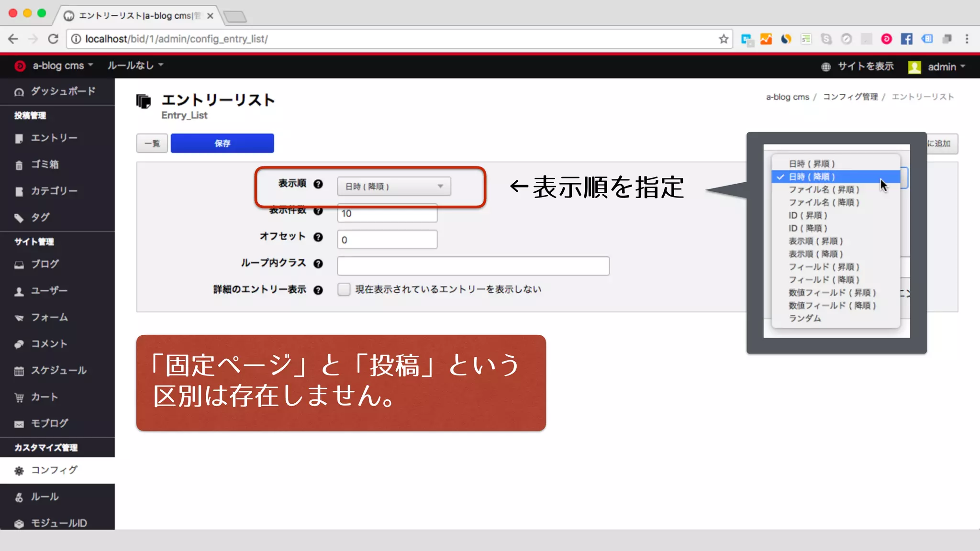
Task: Select フィールド ( 昇順 ) option
Action: click(x=835, y=267)
